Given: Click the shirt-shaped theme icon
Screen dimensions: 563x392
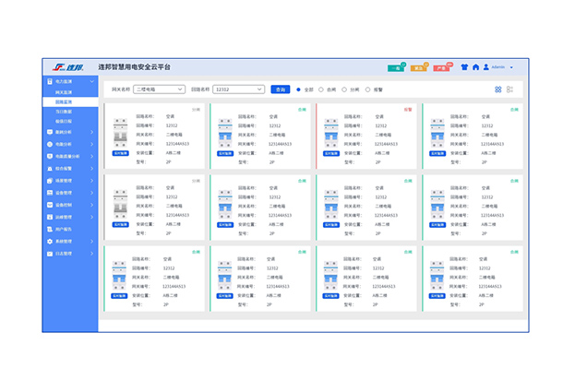Looking at the screenshot, I should click(x=464, y=67).
